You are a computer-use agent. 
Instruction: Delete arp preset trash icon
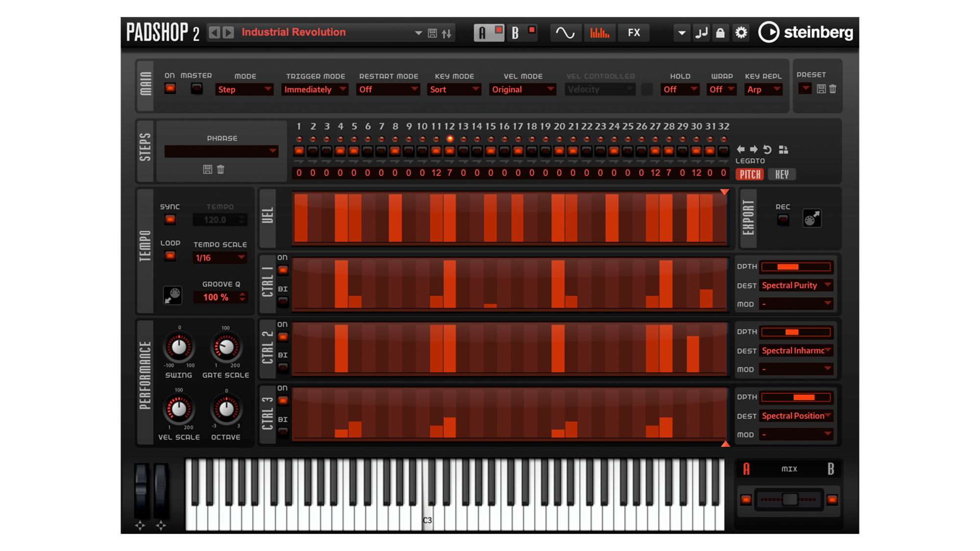[x=833, y=89]
